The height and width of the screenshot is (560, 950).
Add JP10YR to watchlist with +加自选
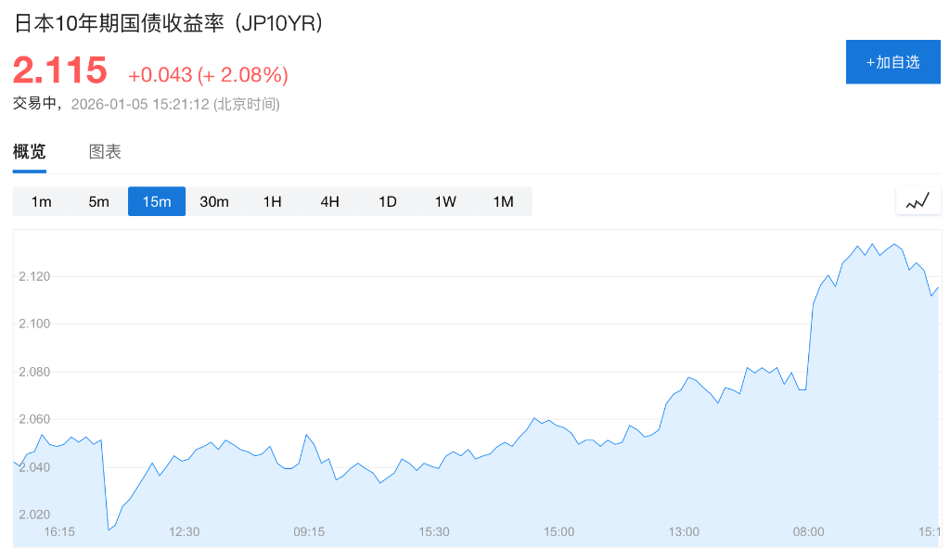(x=892, y=62)
